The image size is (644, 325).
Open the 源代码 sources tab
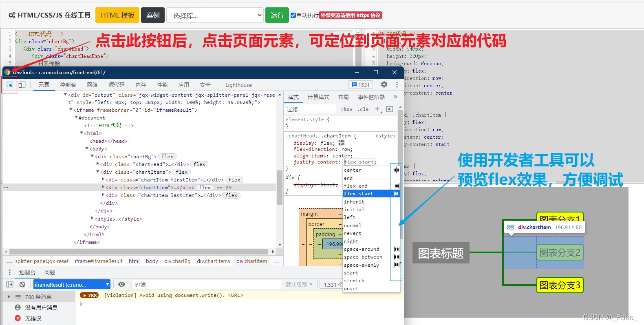click(x=117, y=85)
